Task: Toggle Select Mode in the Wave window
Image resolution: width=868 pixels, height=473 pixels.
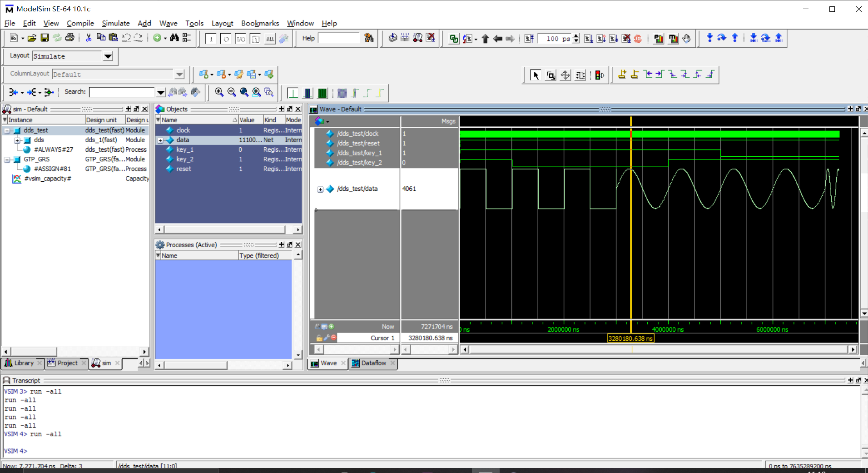Action: pyautogui.click(x=536, y=75)
